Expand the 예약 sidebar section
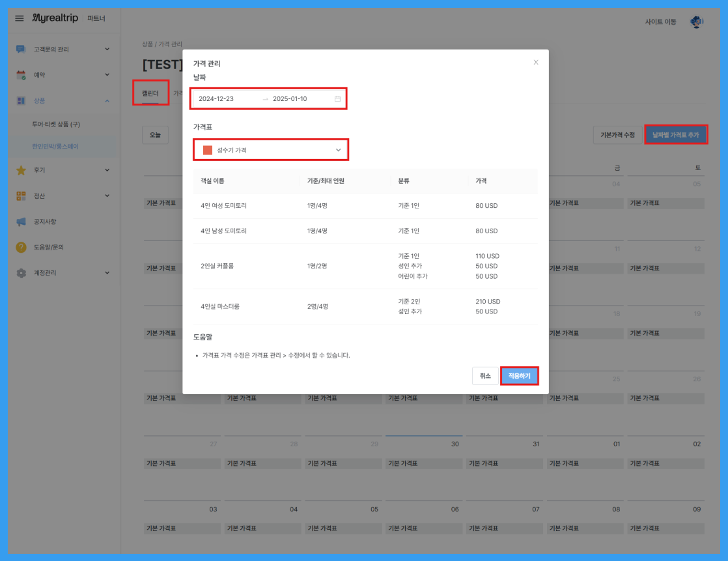The image size is (728, 561). (105, 74)
